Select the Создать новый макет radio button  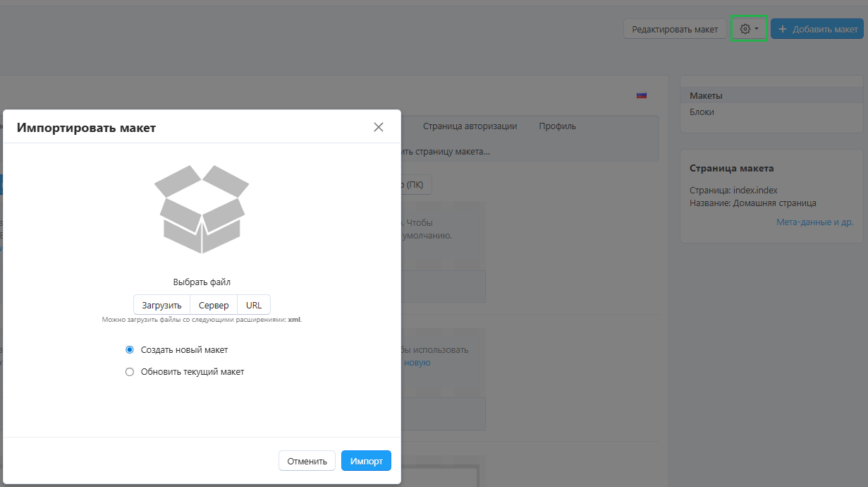[x=130, y=350]
